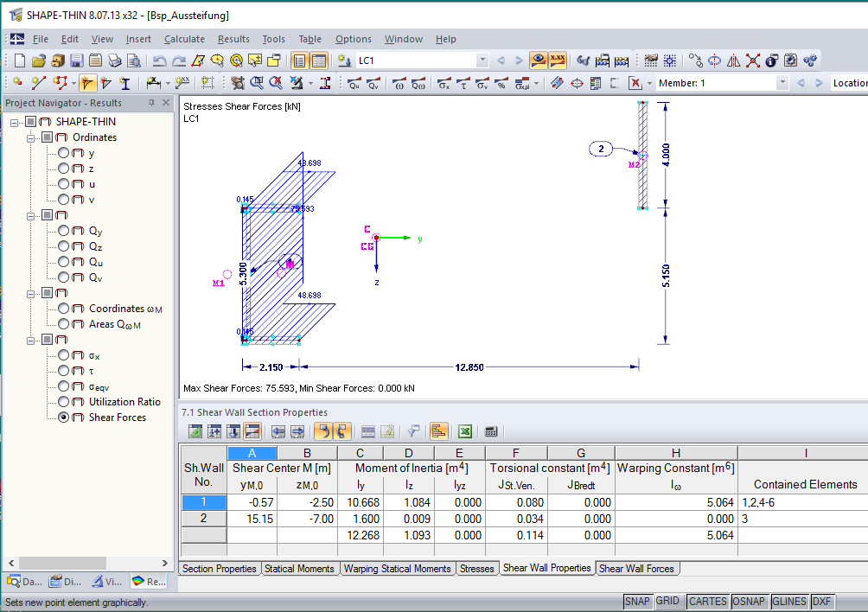Click the σx stress result icon
This screenshot has height=612, width=868.
click(444, 83)
